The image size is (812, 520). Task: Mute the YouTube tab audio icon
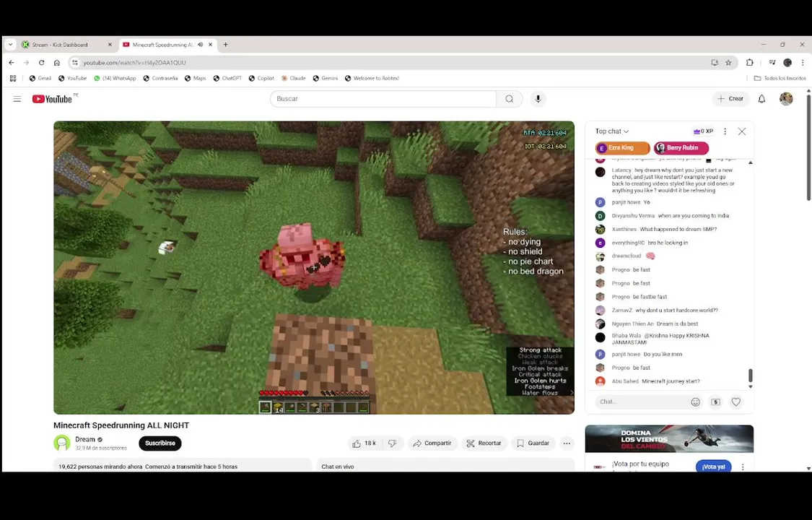pyautogui.click(x=201, y=45)
